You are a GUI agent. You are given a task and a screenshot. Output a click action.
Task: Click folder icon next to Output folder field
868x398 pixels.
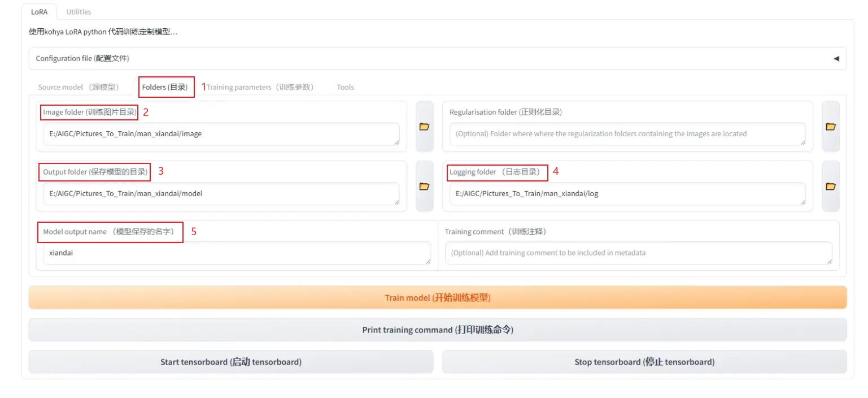[x=424, y=187]
